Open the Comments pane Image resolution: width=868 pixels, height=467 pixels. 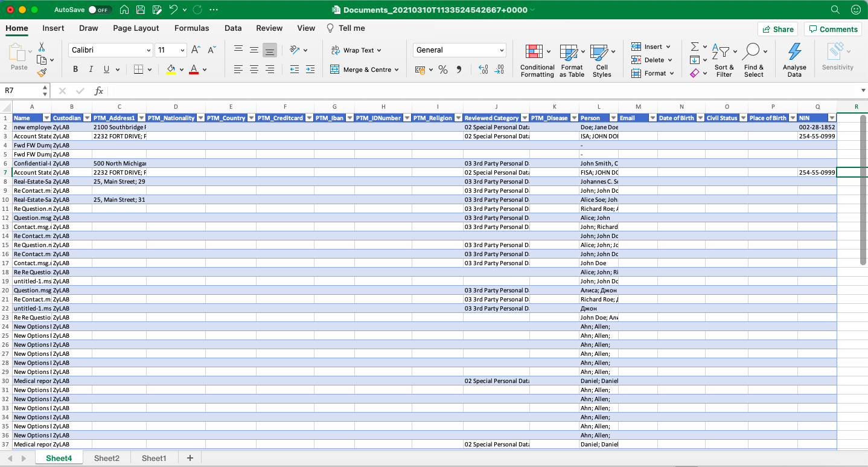pos(833,29)
